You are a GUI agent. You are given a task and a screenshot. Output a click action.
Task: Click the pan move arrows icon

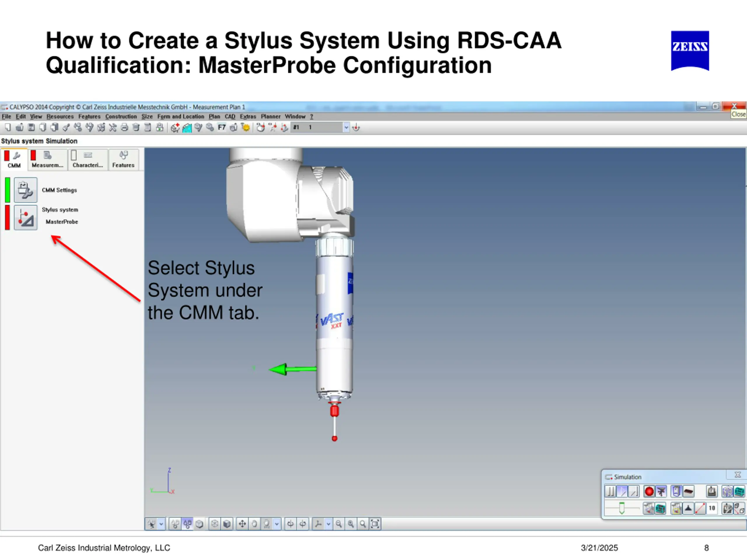point(242,524)
